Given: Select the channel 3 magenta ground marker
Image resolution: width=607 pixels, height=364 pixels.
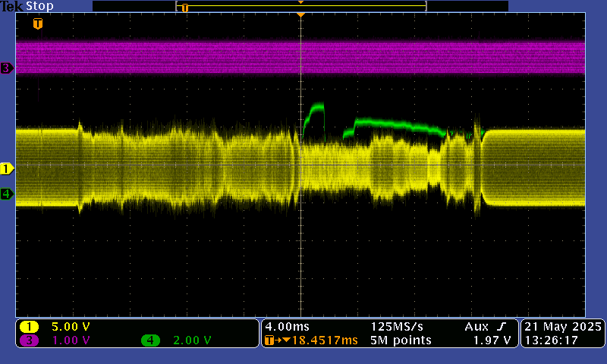Looking at the screenshot, I should pyautogui.click(x=7, y=68).
